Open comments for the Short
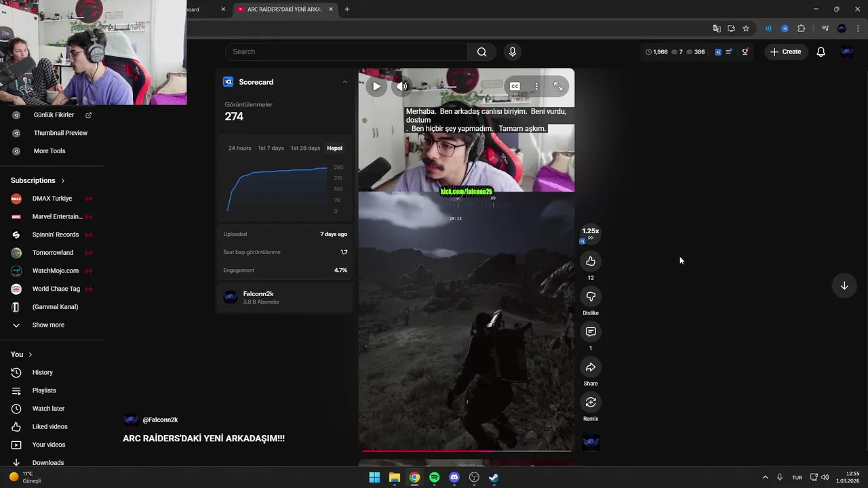The height and width of the screenshot is (488, 868). pyautogui.click(x=591, y=331)
